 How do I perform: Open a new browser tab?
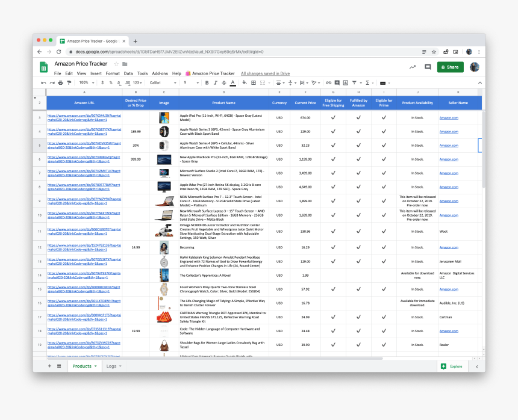135,42
